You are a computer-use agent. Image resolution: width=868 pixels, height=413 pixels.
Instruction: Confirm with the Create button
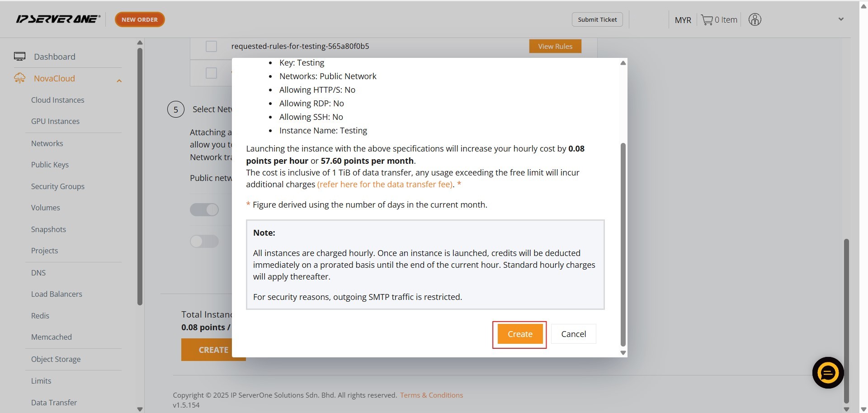tap(519, 334)
